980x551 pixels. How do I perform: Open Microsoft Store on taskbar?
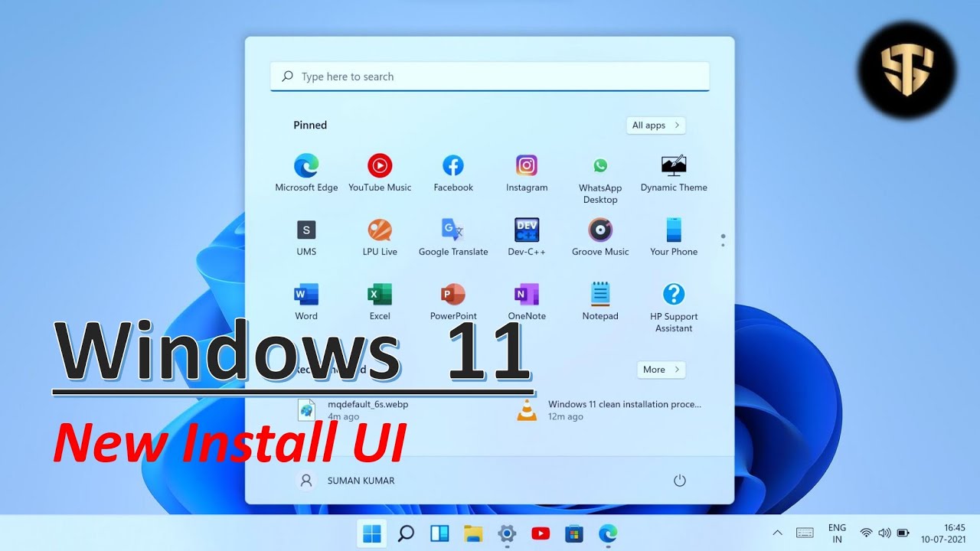[574, 533]
